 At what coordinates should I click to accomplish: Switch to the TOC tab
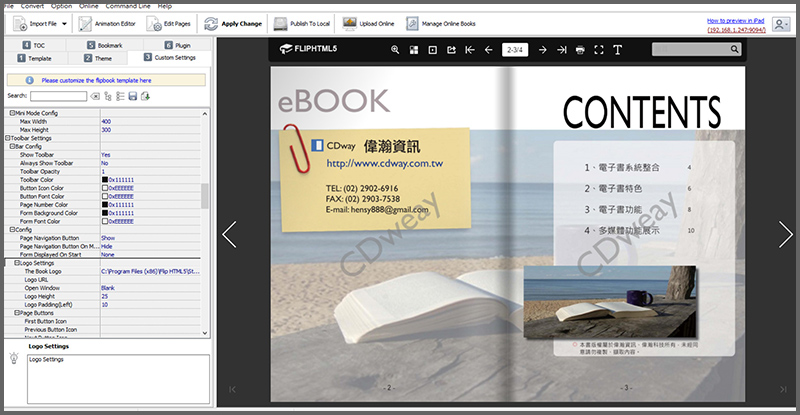[x=34, y=45]
